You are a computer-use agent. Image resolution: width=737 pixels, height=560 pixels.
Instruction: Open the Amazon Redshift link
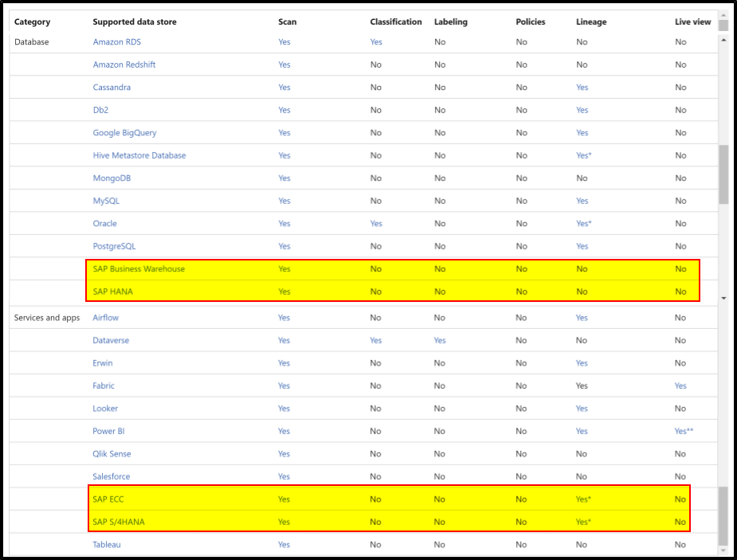click(x=124, y=65)
